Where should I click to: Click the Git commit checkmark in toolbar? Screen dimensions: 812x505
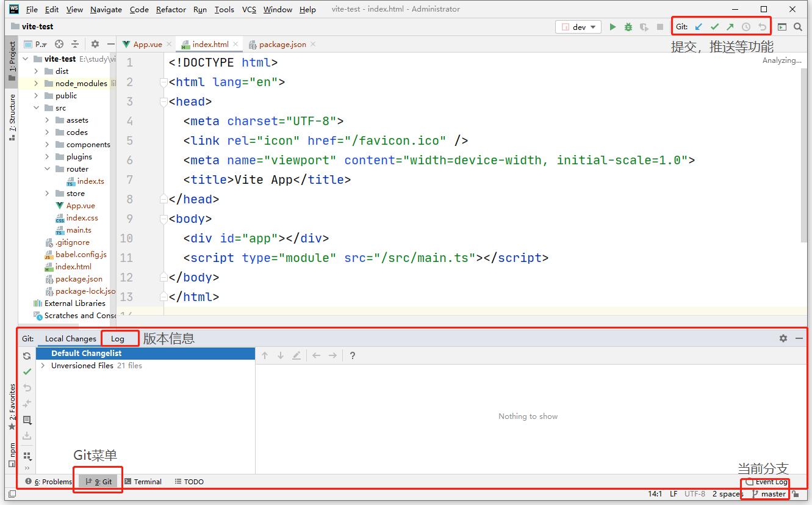pos(714,27)
